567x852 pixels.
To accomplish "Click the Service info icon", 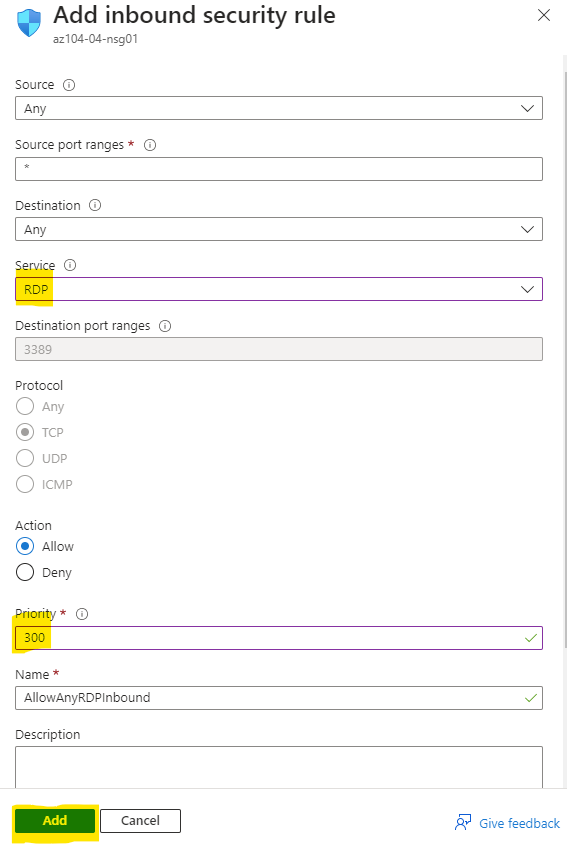I will click(x=70, y=265).
